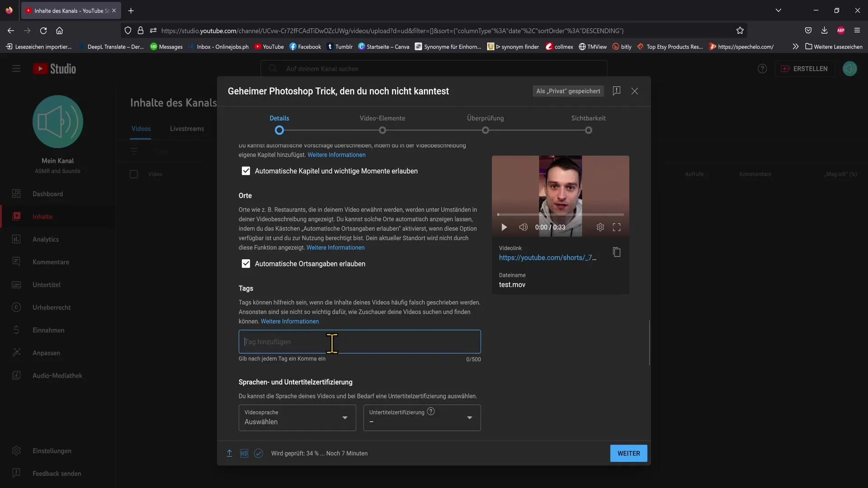Open the channel account avatar

click(850, 69)
